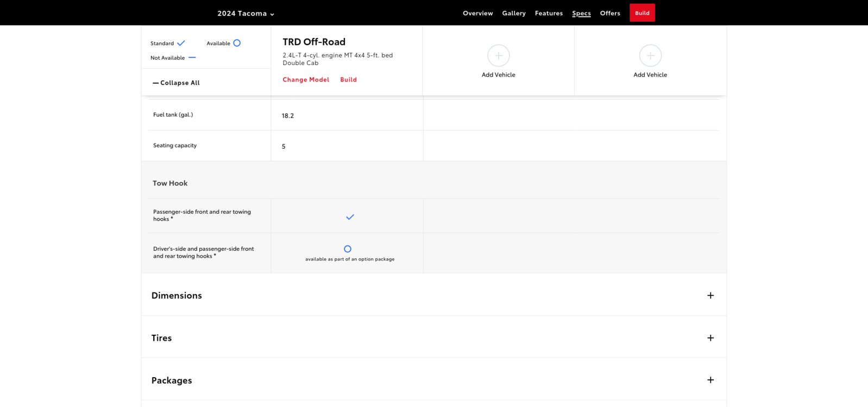Click the Fuel tank (gal.) label
The image size is (868, 407).
pyautogui.click(x=173, y=115)
